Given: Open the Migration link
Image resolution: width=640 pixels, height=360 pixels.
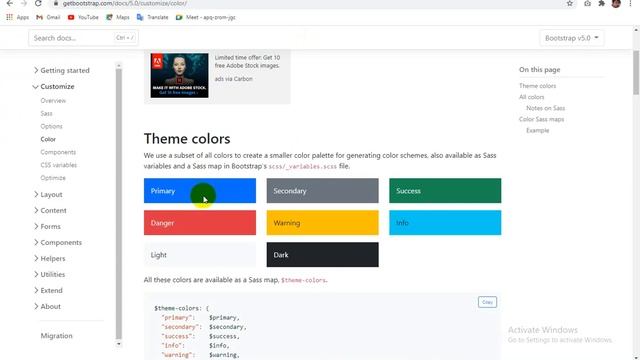Looking at the screenshot, I should click(56, 336).
